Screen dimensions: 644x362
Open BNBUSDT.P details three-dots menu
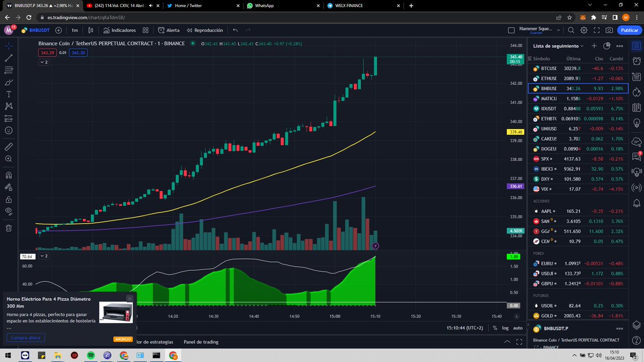[620, 328]
